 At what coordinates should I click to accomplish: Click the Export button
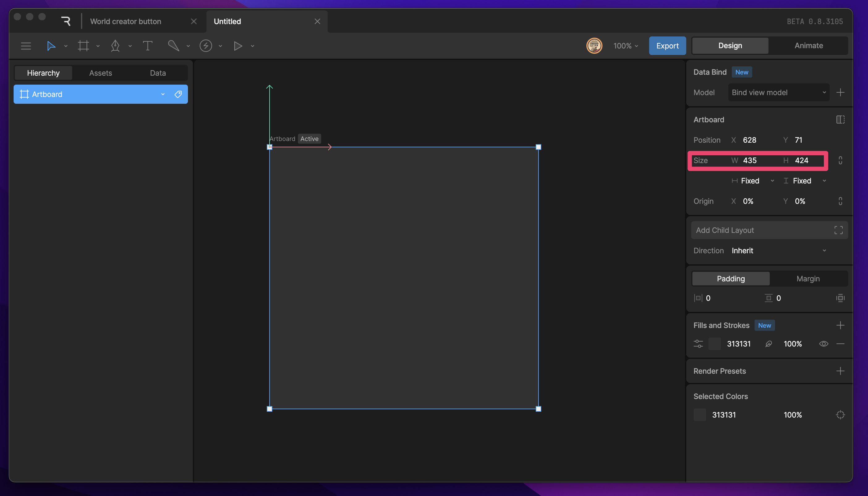667,46
